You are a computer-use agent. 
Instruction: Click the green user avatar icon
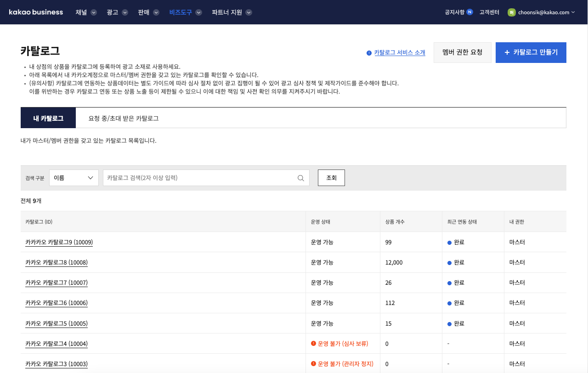click(511, 12)
